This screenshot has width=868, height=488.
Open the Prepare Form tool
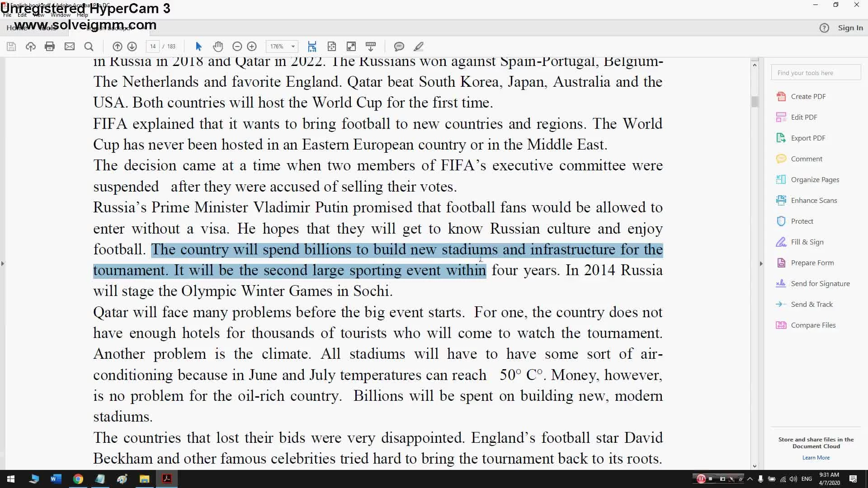(x=805, y=263)
